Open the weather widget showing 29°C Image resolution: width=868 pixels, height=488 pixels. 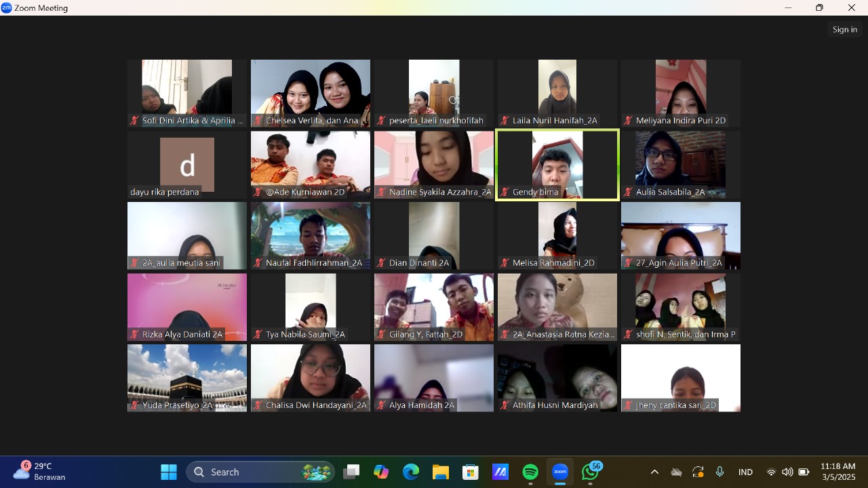[41, 471]
